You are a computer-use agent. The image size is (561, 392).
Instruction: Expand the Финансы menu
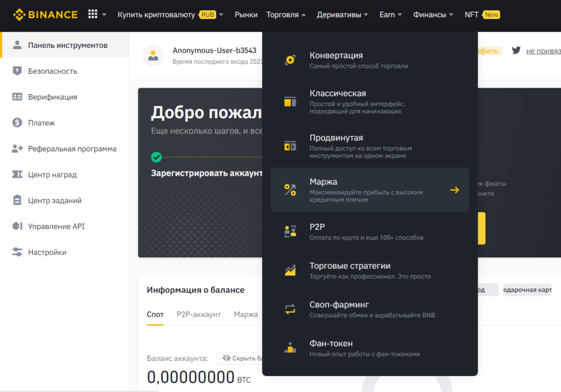(x=433, y=15)
